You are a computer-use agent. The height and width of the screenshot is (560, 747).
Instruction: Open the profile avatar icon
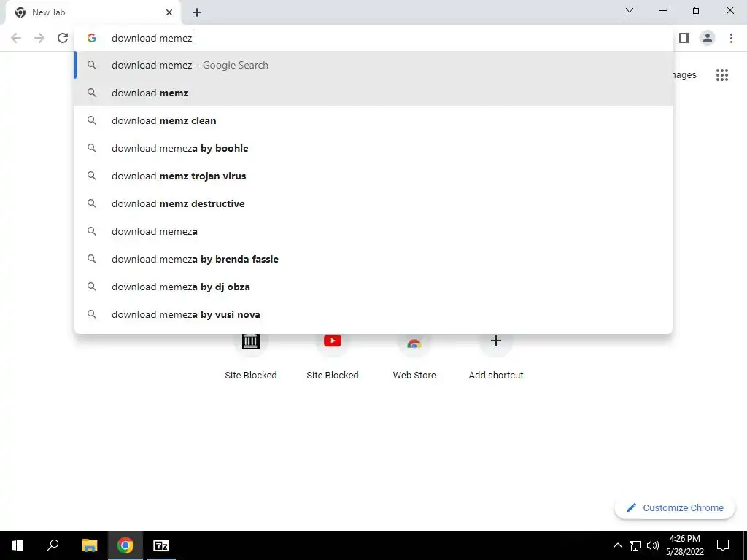click(x=708, y=38)
